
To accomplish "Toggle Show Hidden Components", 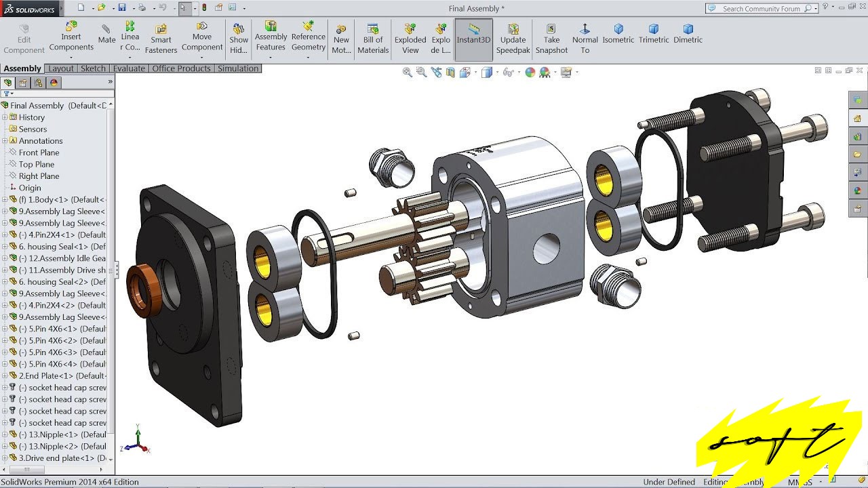I will click(x=238, y=35).
